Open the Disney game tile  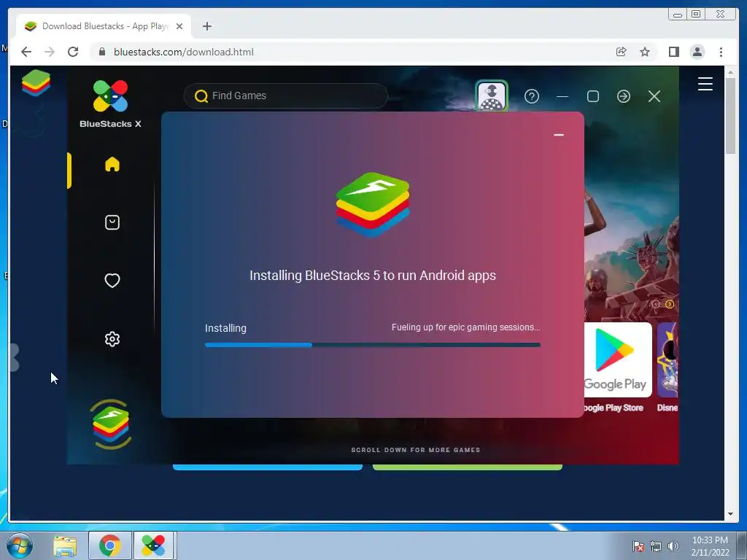[667, 360]
